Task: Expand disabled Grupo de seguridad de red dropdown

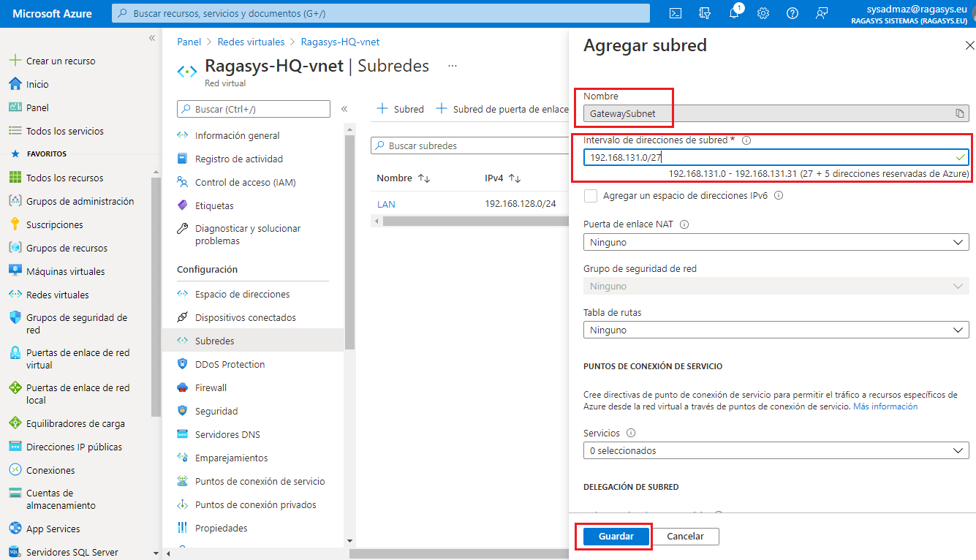Action: coord(776,286)
